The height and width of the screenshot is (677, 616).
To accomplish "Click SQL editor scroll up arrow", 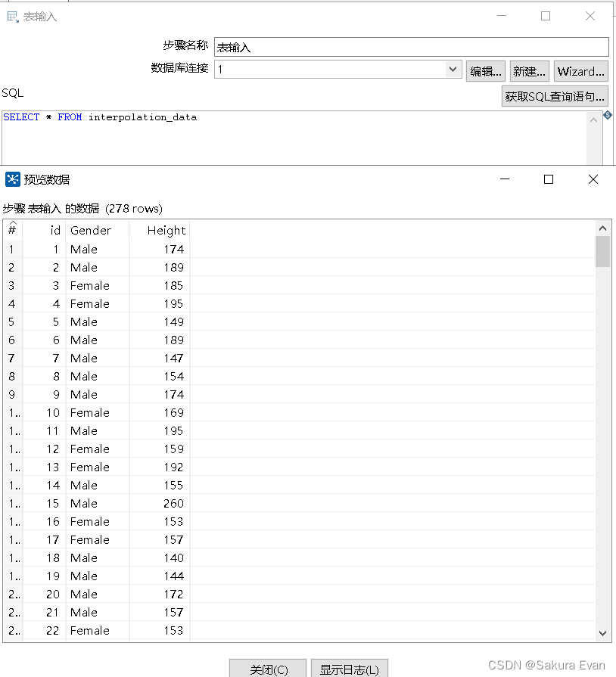I will pyautogui.click(x=594, y=120).
